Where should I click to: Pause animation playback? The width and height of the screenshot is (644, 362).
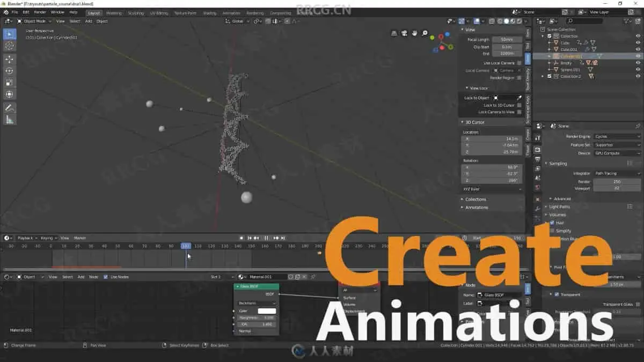coord(266,238)
